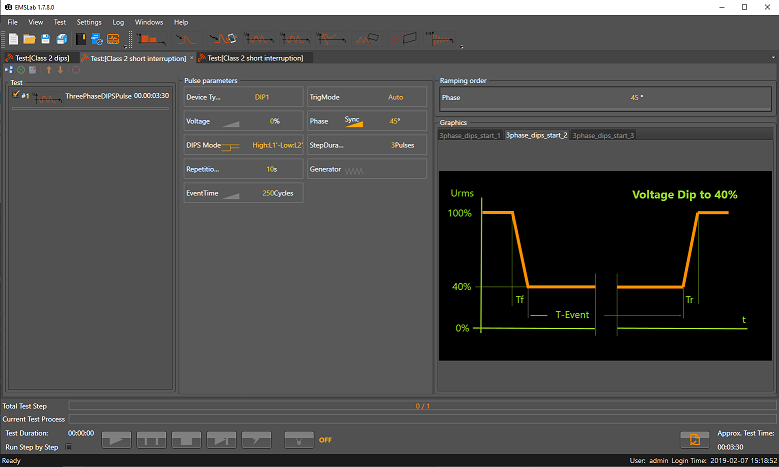Select the pulse test icon with phone

click(222, 39)
